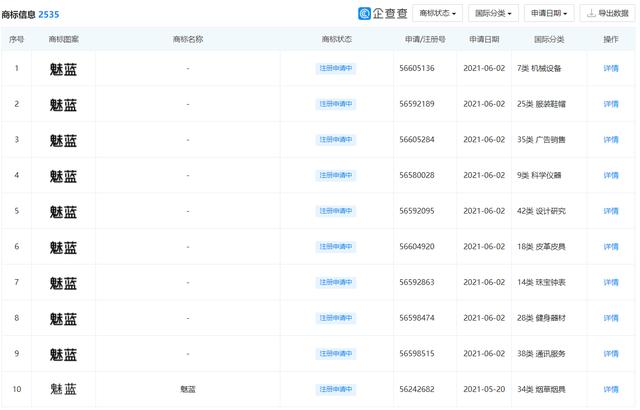Click the 商标图案 column header
Screen dimensions: 640x410
click(x=64, y=39)
